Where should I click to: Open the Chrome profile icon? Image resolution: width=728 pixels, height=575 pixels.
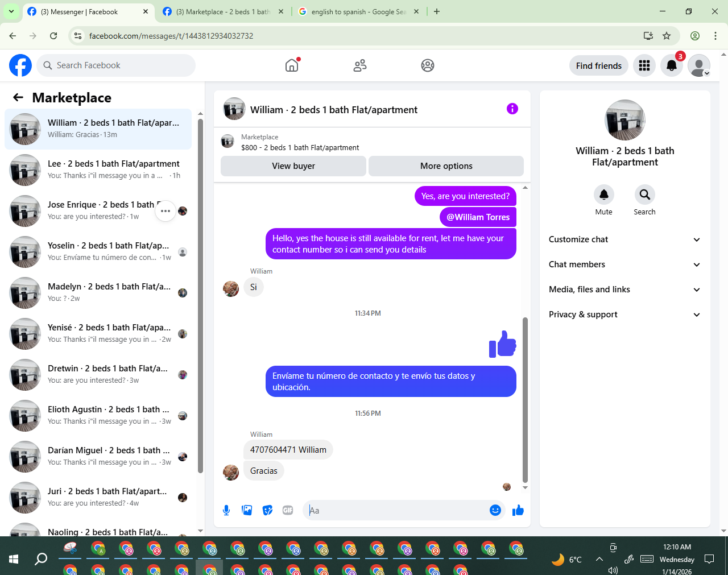point(695,36)
